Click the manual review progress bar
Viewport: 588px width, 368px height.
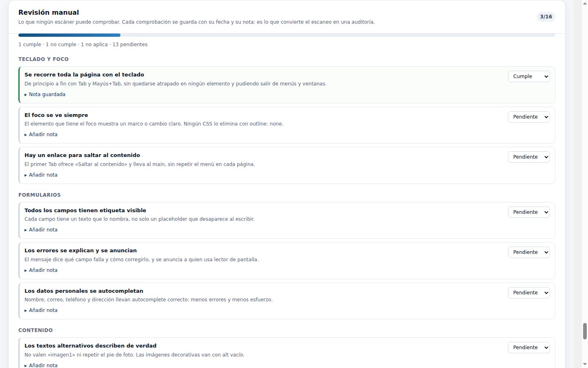click(287, 35)
